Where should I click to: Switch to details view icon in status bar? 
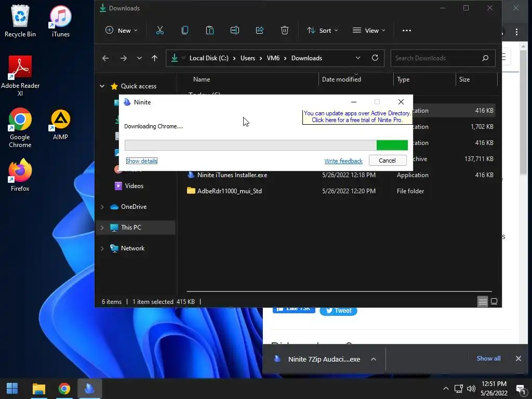click(483, 301)
